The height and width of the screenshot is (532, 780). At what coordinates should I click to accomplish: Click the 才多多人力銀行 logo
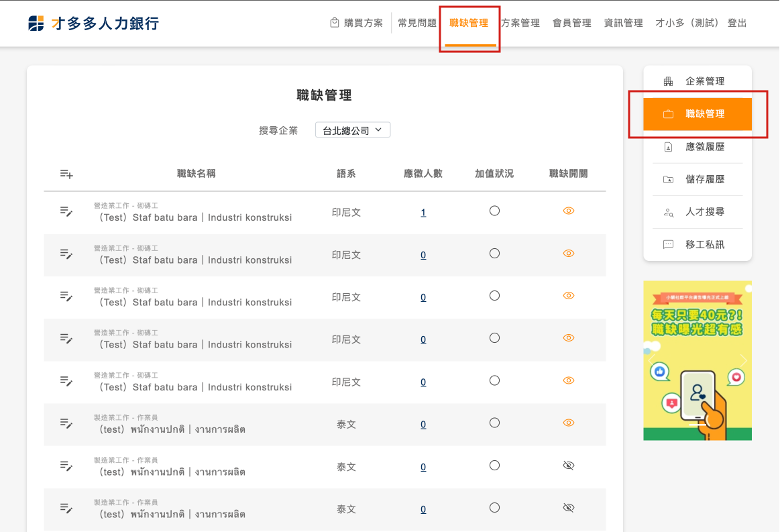point(94,23)
